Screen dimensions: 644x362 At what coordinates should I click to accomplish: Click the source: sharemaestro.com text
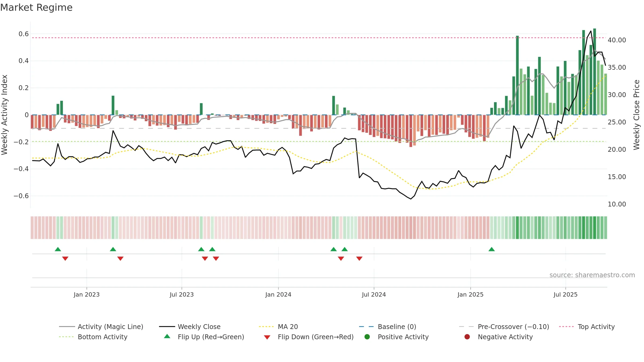point(592,275)
